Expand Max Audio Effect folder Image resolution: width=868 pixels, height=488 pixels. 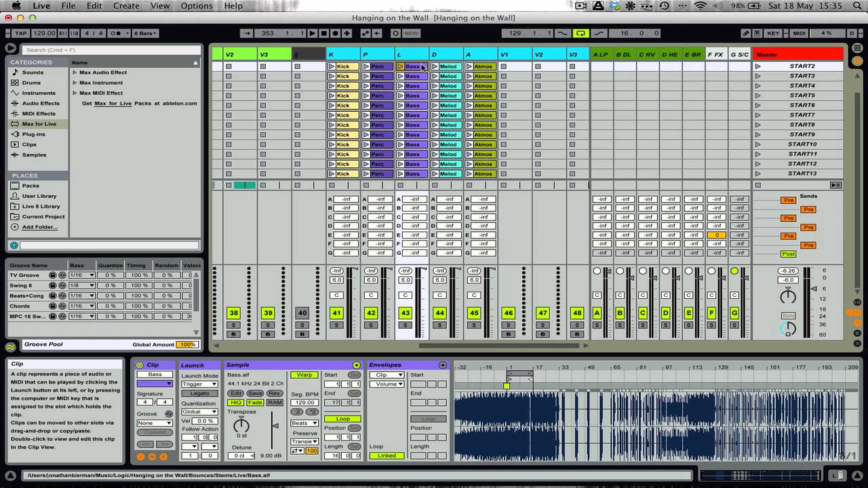[75, 73]
